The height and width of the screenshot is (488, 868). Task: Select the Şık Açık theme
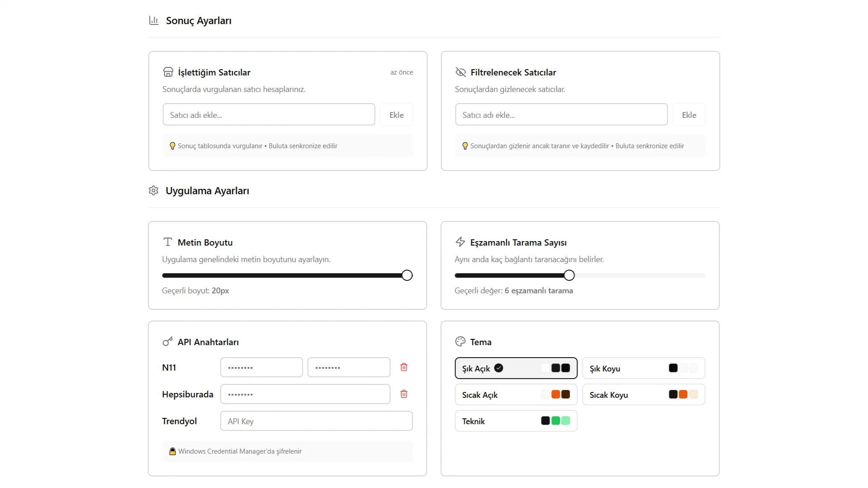tap(516, 368)
